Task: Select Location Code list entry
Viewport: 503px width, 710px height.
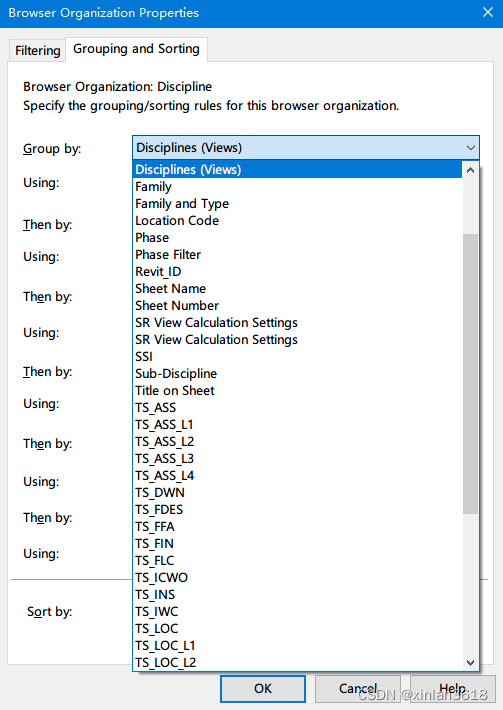Action: pos(297,221)
